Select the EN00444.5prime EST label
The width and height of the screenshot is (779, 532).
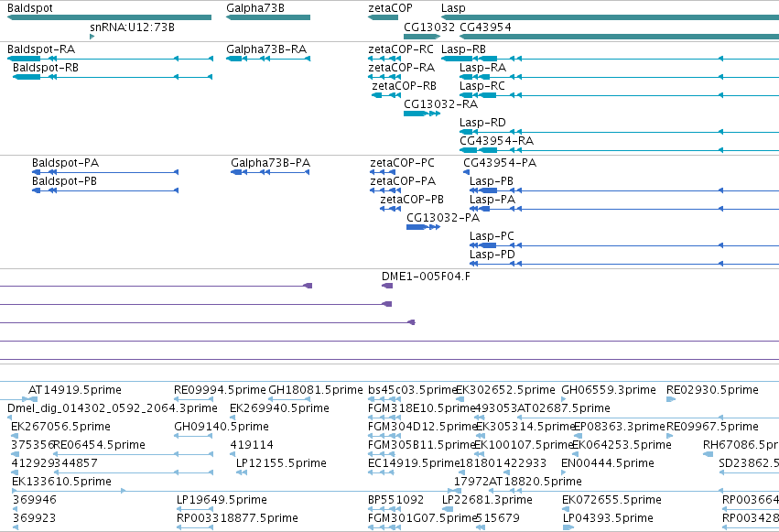[608, 463]
